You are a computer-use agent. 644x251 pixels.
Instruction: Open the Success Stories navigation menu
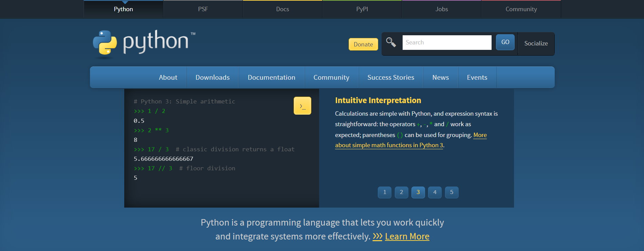(391, 77)
